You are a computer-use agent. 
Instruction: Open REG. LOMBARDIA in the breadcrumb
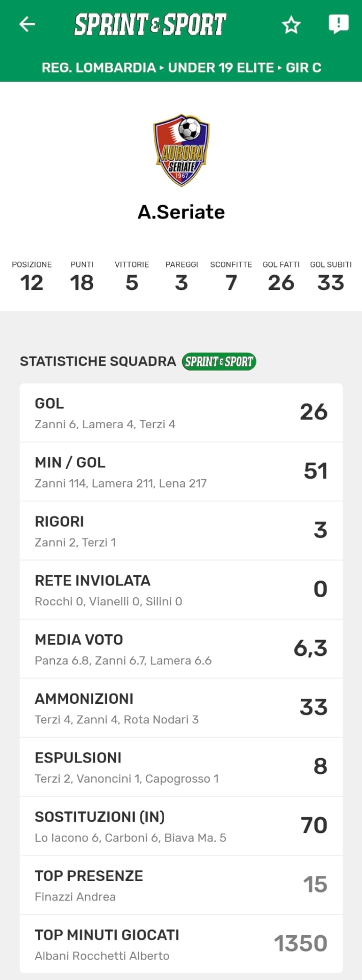click(x=98, y=67)
